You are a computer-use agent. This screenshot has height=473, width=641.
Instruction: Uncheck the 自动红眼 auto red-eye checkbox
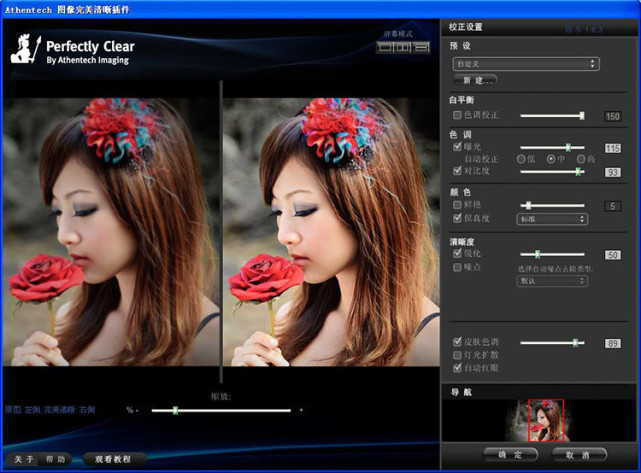coord(457,368)
